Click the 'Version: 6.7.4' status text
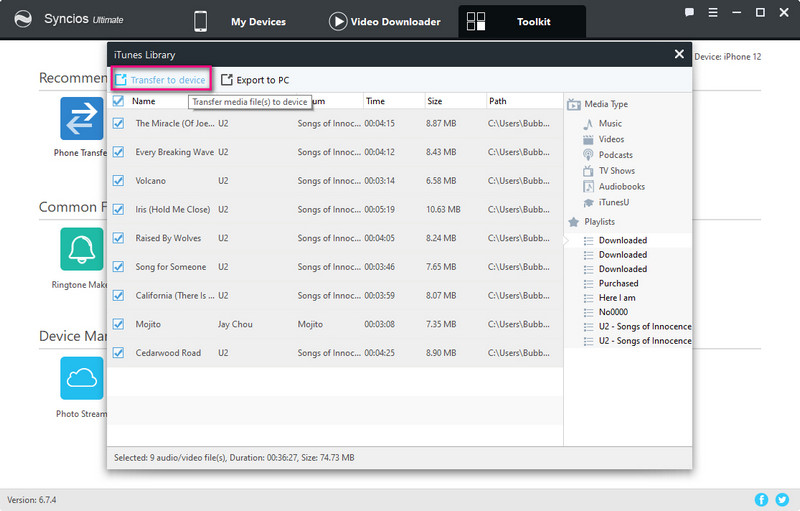The height and width of the screenshot is (511, 800). pyautogui.click(x=32, y=500)
